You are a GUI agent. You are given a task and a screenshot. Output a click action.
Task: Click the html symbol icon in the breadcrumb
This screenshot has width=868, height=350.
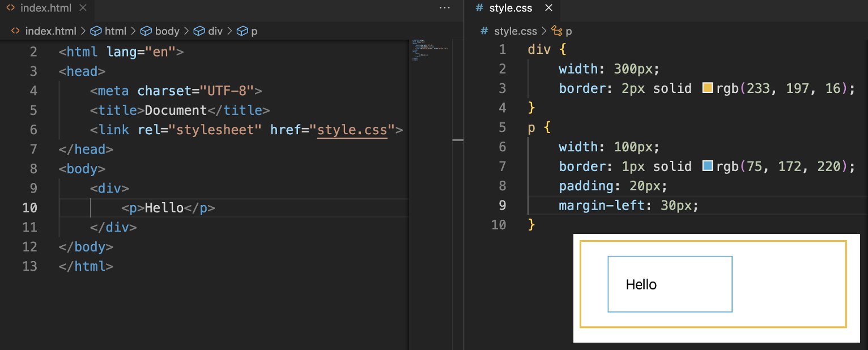click(x=95, y=31)
